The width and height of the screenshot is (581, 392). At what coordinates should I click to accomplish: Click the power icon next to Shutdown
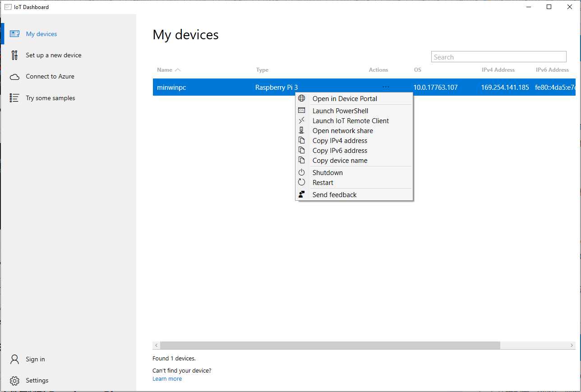tap(302, 172)
